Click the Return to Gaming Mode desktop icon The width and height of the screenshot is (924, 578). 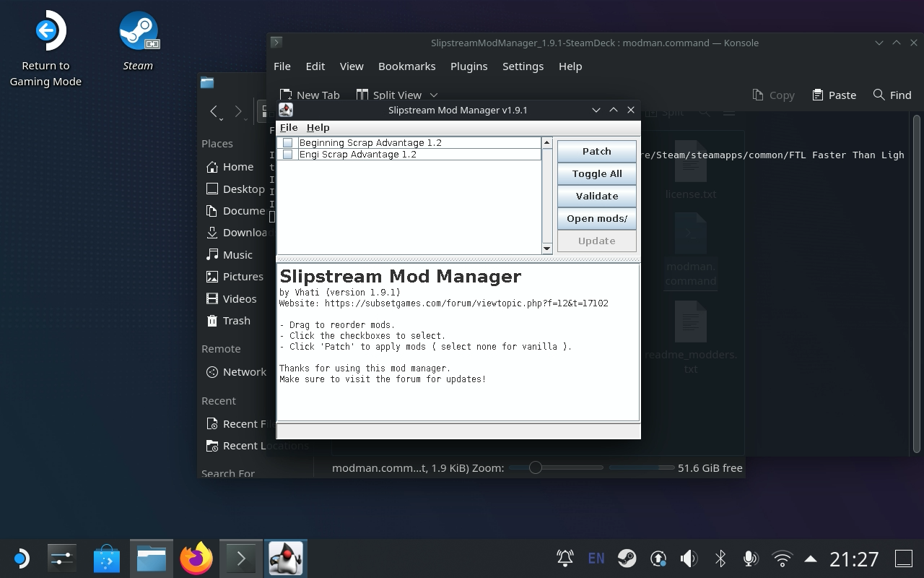pos(45,29)
